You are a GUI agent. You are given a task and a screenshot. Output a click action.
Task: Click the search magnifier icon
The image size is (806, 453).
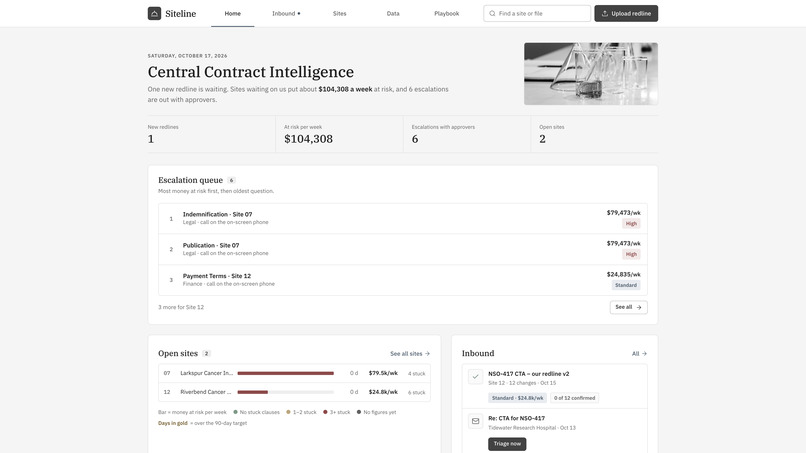(492, 13)
